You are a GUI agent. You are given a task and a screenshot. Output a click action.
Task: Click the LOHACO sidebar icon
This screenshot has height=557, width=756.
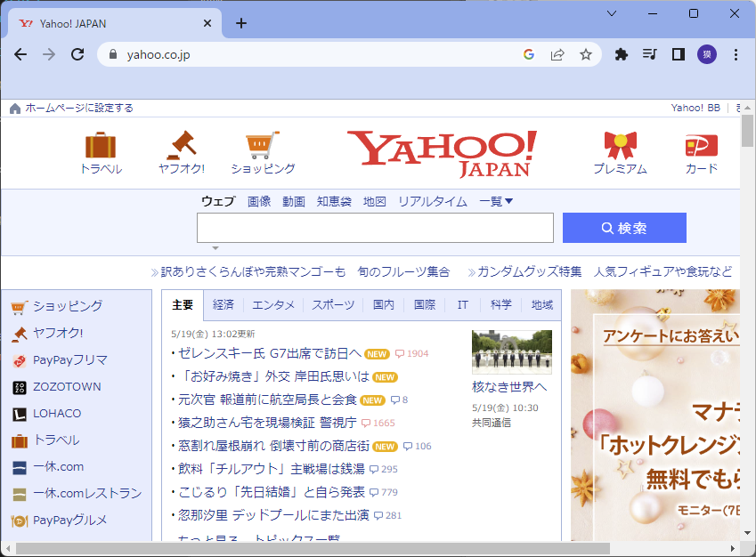tap(20, 414)
